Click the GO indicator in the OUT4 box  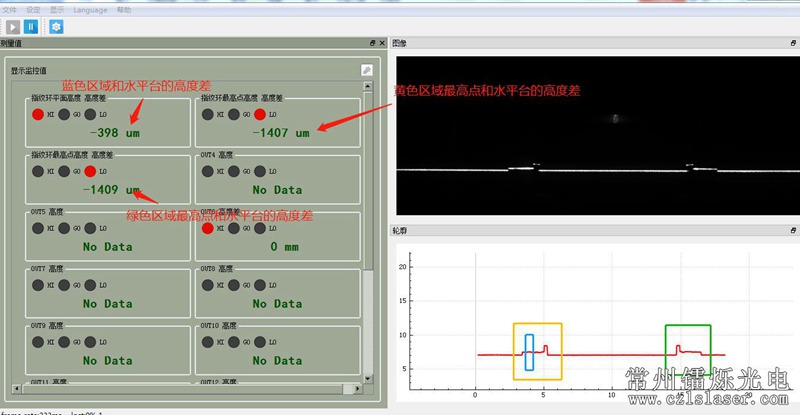point(233,171)
